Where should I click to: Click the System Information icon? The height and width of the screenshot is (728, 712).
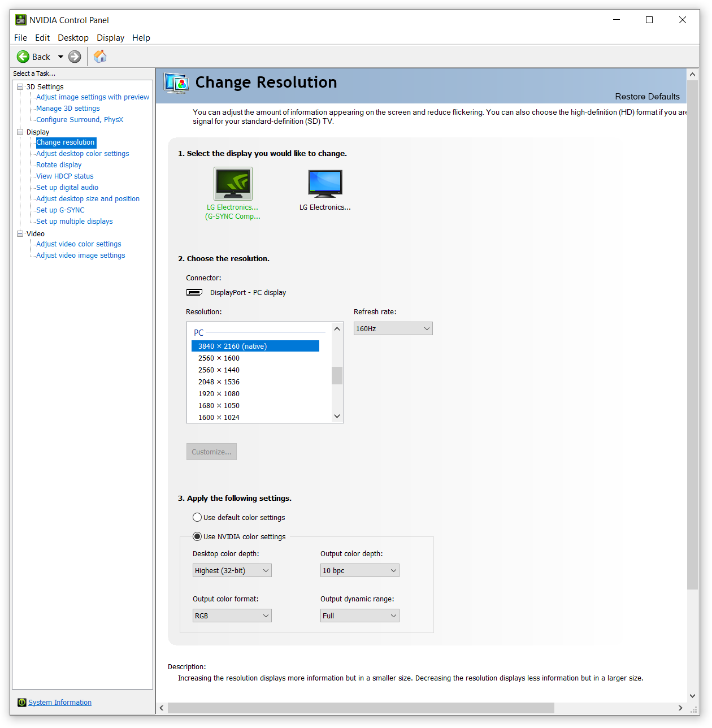(22, 702)
